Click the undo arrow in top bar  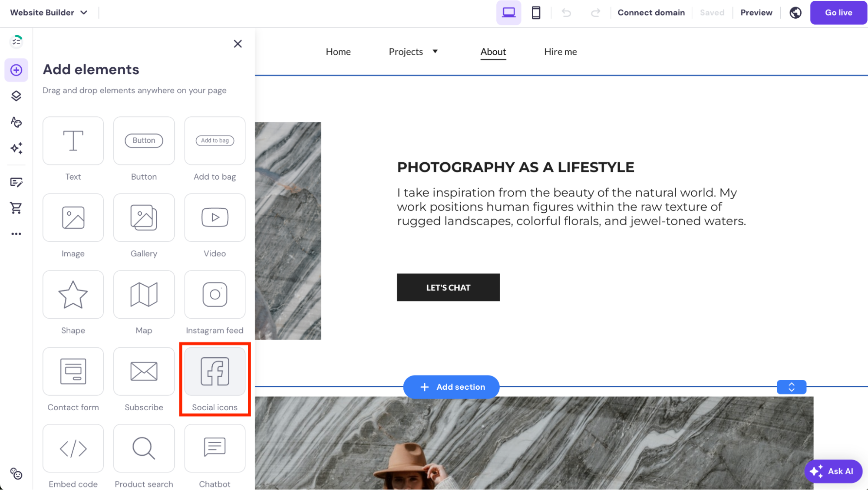566,13
